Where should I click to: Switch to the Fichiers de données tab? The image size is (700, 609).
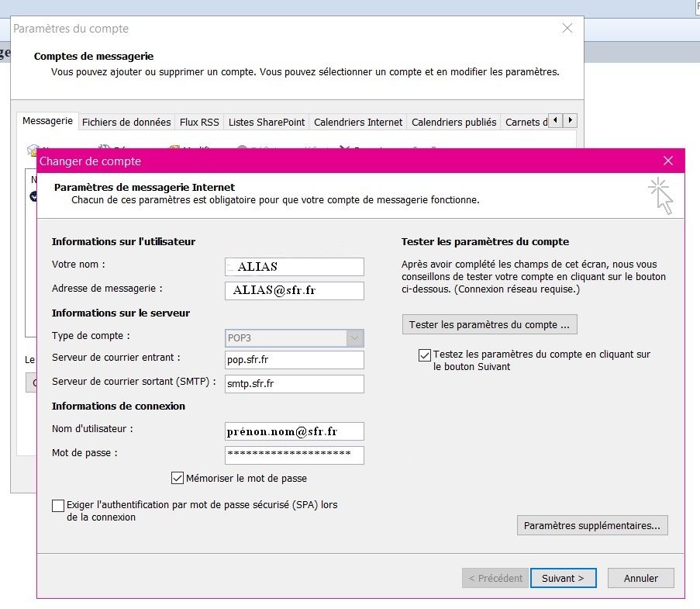(x=126, y=122)
